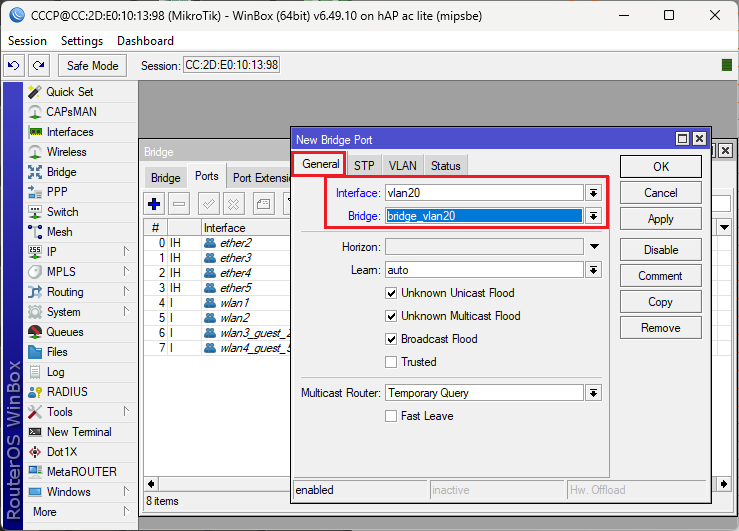Click the Disable button
Image resolution: width=739 pixels, height=531 pixels.
pos(660,250)
